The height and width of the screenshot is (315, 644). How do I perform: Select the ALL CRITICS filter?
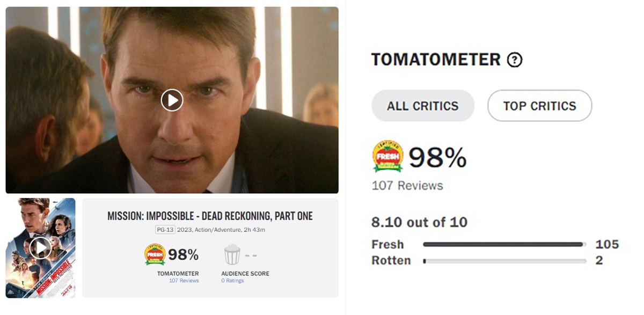click(x=423, y=106)
